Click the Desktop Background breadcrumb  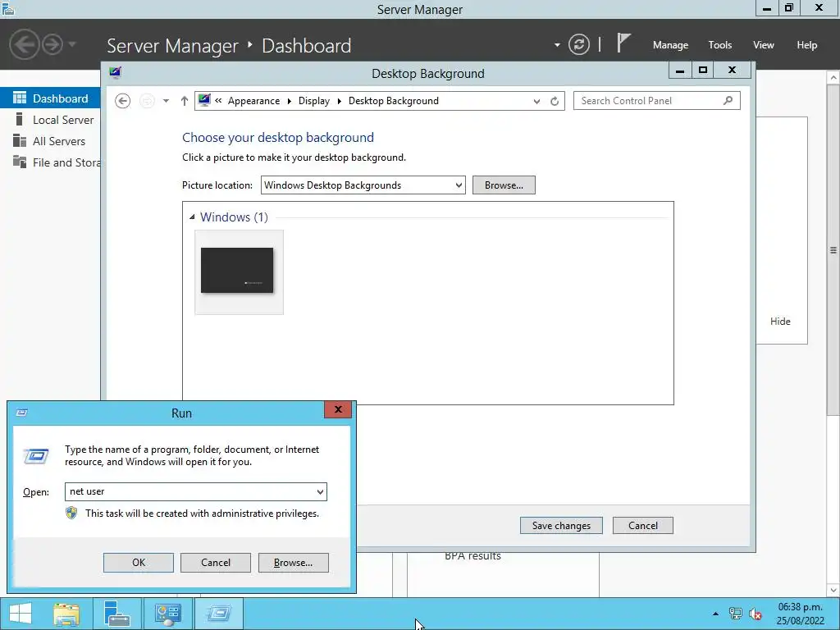pos(393,101)
